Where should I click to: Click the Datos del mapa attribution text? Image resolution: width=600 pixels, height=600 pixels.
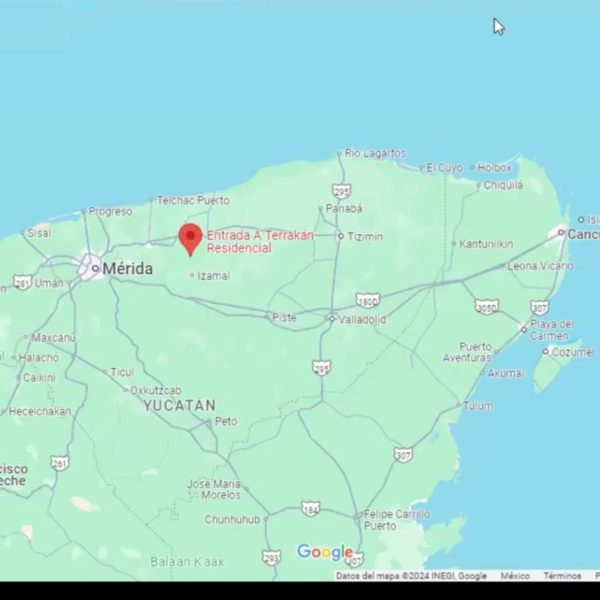tap(411, 576)
